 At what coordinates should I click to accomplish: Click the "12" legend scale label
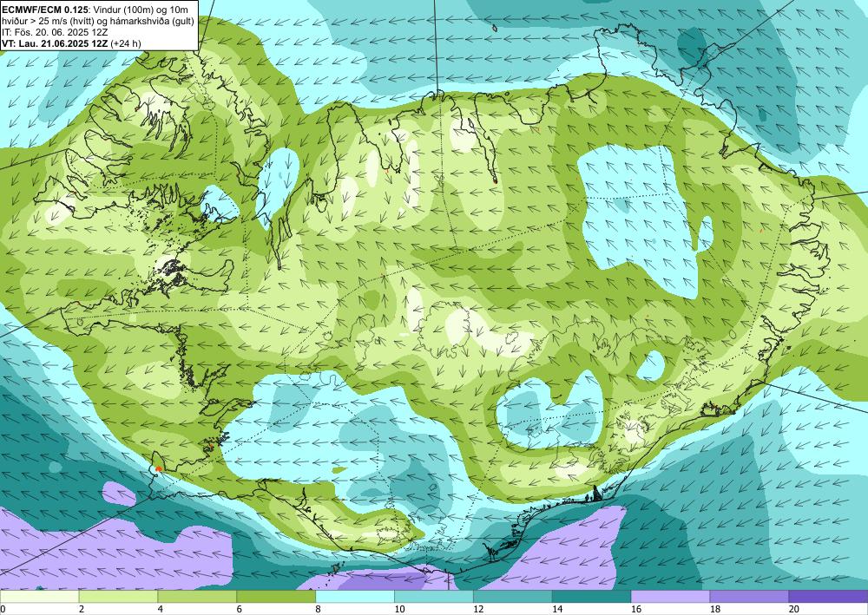(478, 609)
